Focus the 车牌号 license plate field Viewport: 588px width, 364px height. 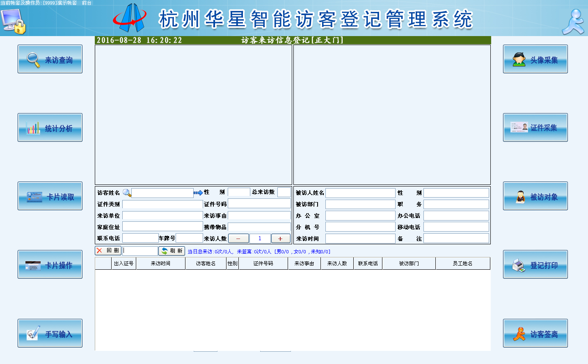189,238
